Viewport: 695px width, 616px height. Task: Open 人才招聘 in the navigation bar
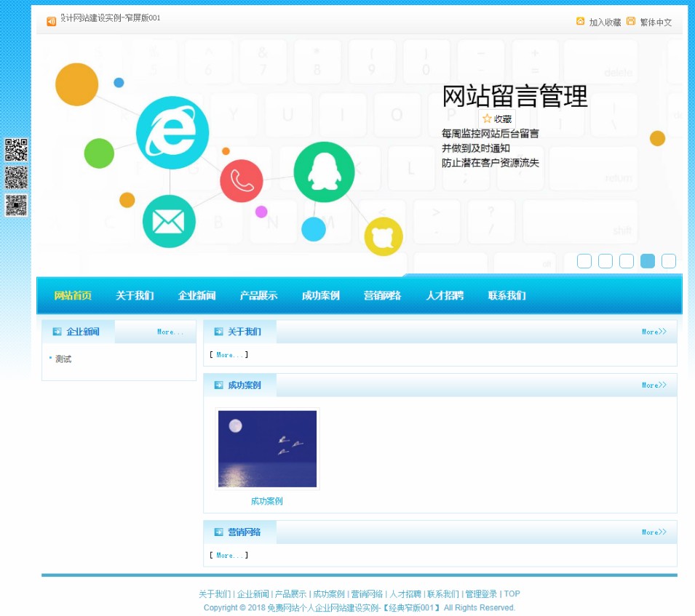445,295
